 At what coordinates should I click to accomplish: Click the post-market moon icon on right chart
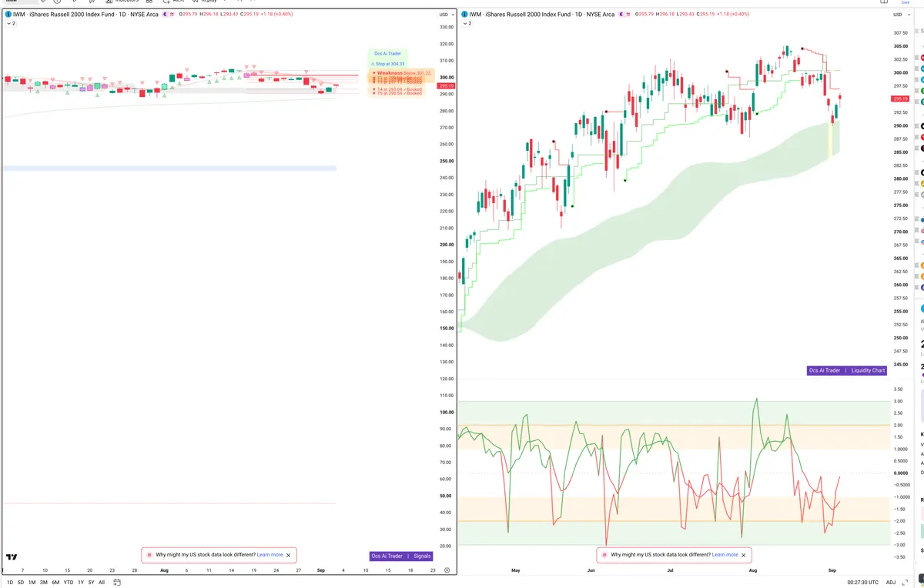coord(621,15)
